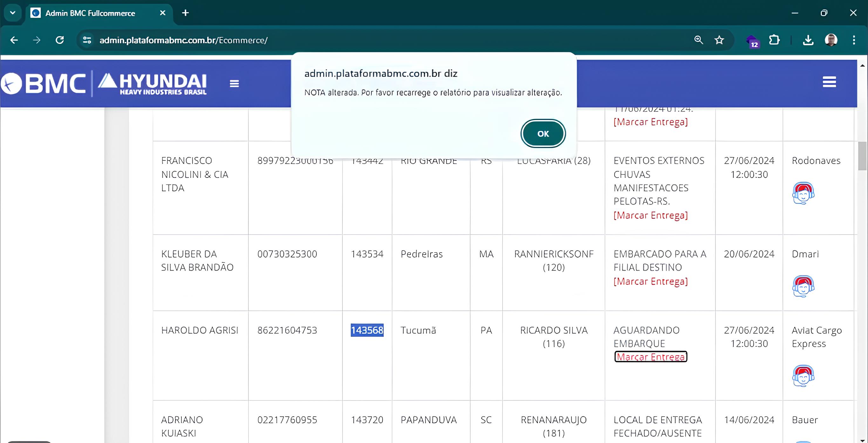
Task: Reload the current page
Action: coord(60,40)
